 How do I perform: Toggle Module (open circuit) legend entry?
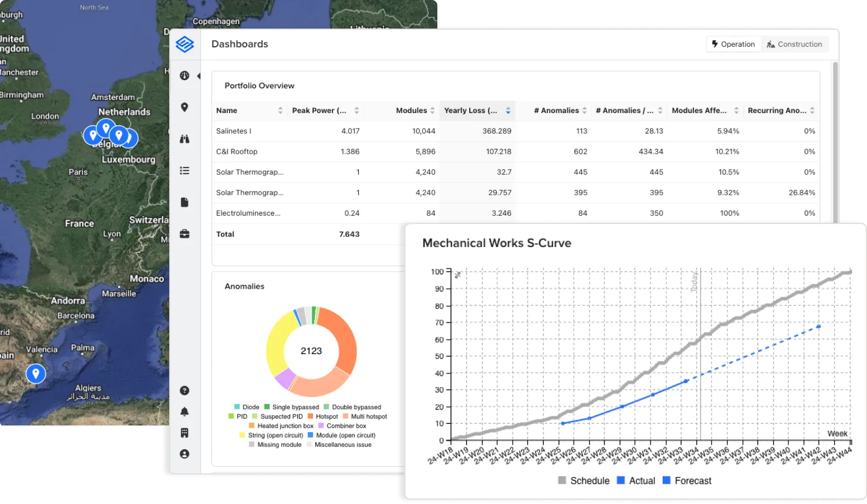tap(342, 435)
